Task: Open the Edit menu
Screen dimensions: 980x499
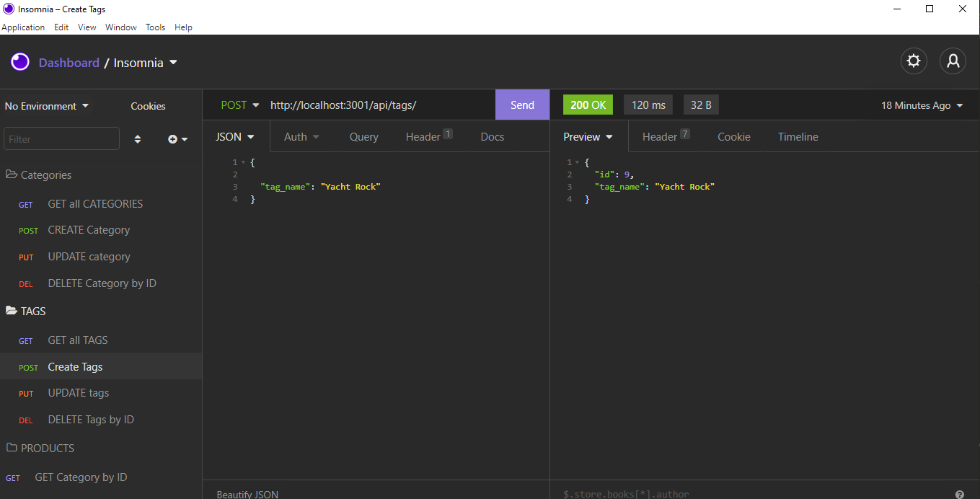Action: 61,27
